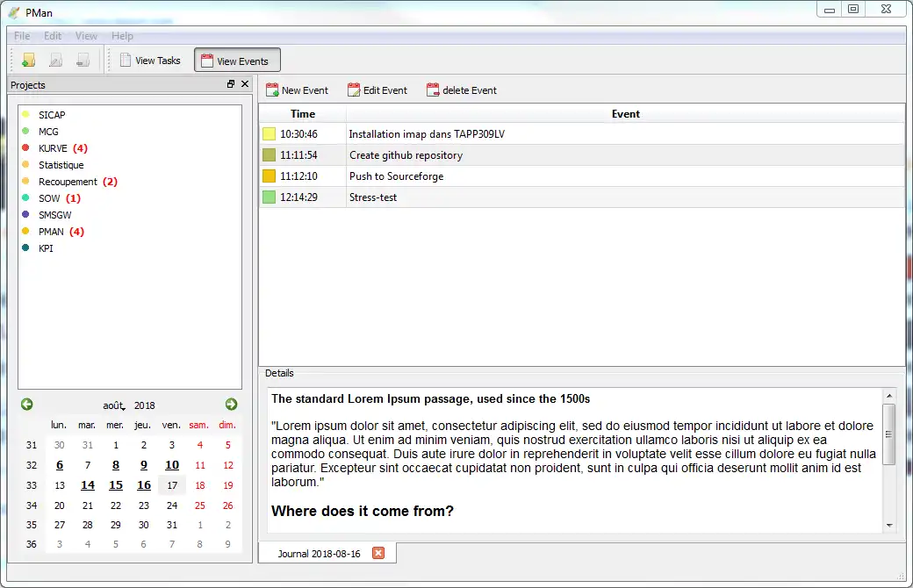
Task: Click the edit project toolbar icon
Action: coord(56,60)
